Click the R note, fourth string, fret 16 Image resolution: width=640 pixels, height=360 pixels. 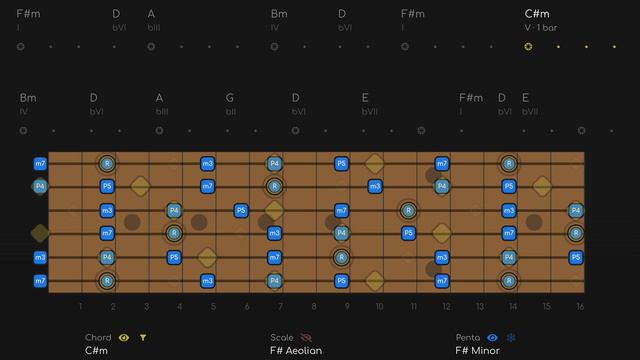tap(576, 233)
